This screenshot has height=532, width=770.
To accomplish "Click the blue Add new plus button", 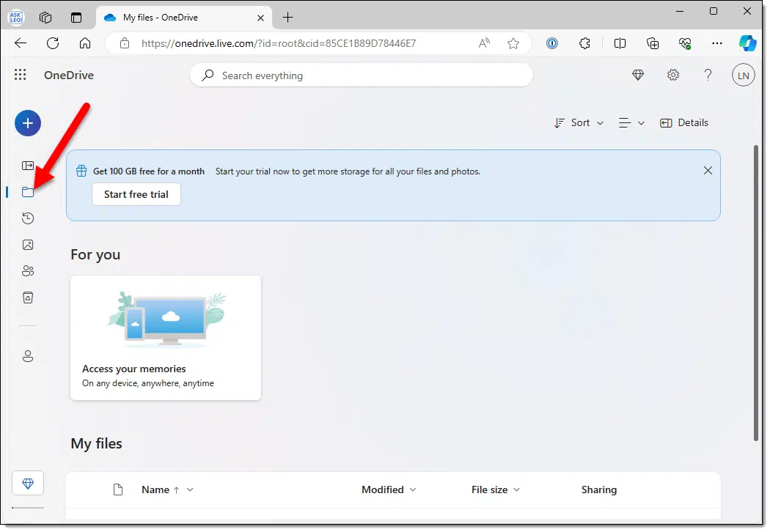I will pos(28,122).
